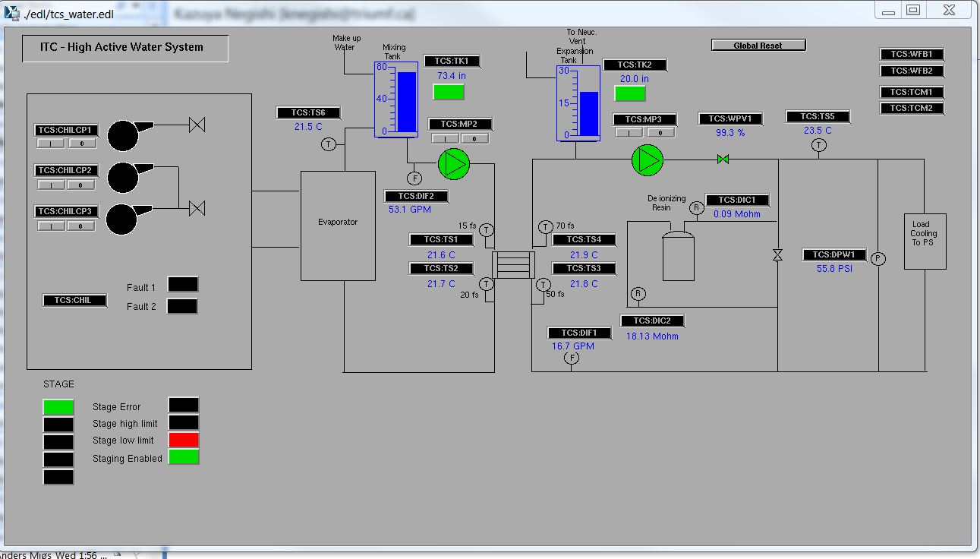Click the Expansion Tank level gauge
The width and height of the screenshot is (980, 559).
click(578, 103)
